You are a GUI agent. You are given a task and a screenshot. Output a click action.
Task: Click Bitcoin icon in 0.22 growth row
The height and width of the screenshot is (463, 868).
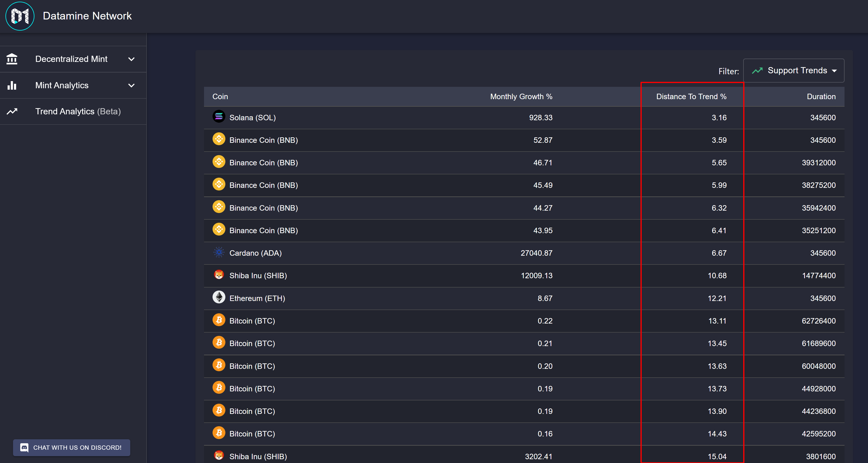point(219,320)
